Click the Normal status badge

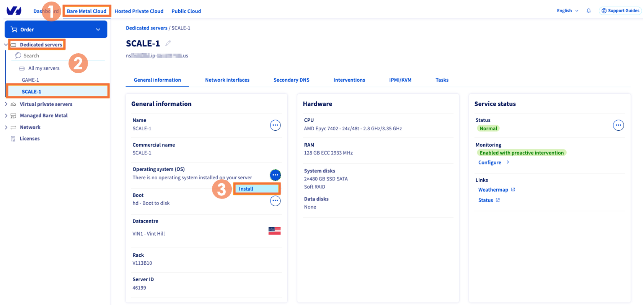click(488, 128)
